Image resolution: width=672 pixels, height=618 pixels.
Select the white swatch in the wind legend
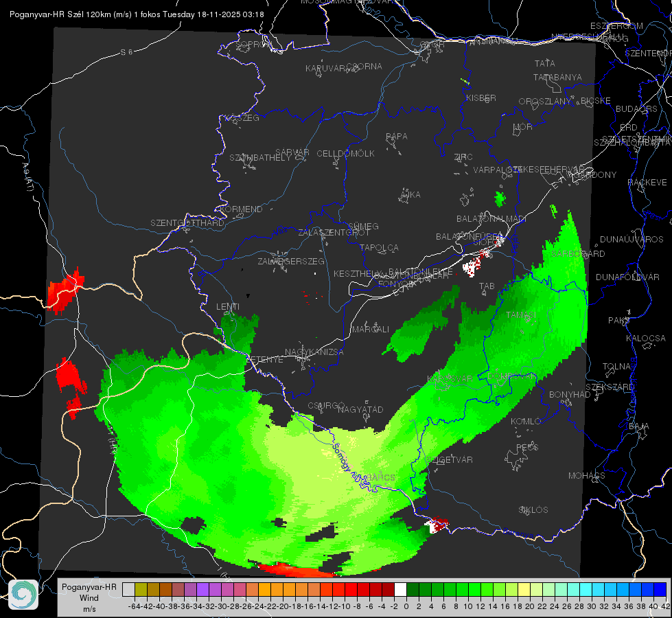pos(400,589)
